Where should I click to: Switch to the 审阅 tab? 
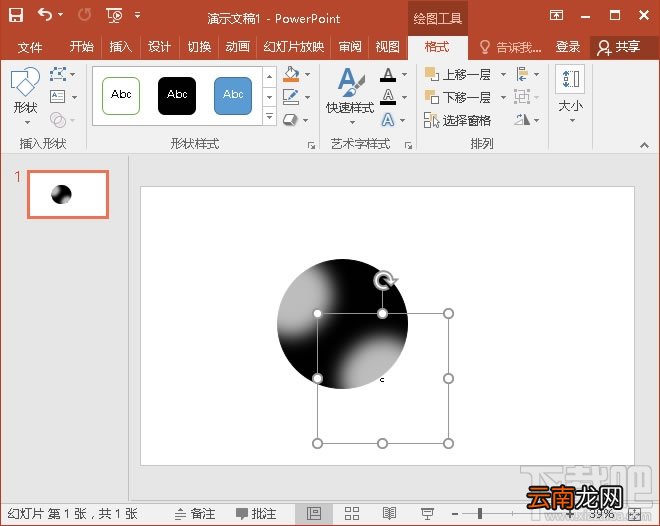350,46
